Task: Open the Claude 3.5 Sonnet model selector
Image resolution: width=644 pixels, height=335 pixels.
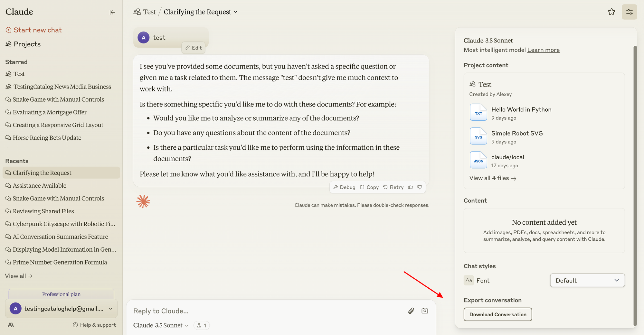Action: [161, 325]
